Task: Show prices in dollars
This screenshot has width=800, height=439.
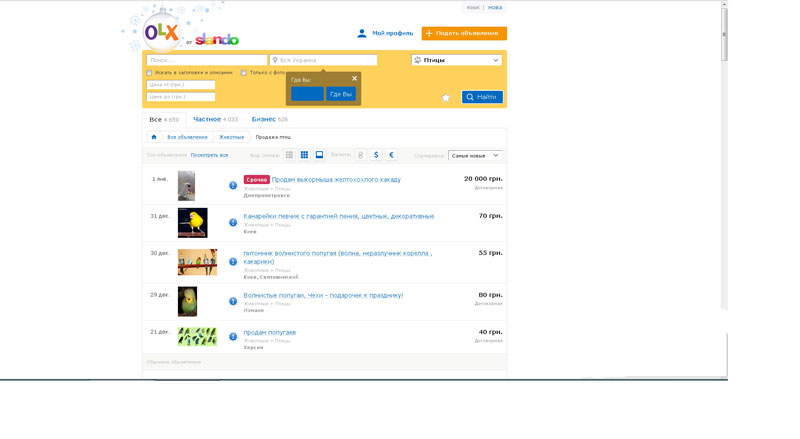Action: pos(376,155)
